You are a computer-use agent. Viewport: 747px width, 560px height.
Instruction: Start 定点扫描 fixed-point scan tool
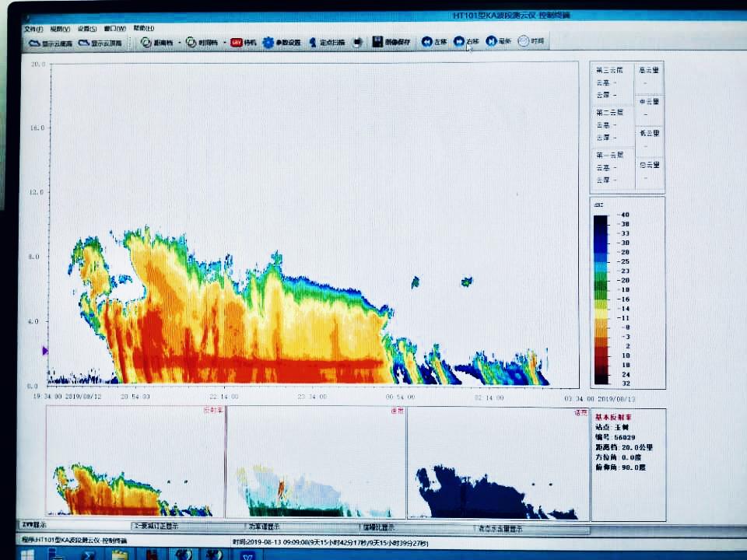coord(326,43)
